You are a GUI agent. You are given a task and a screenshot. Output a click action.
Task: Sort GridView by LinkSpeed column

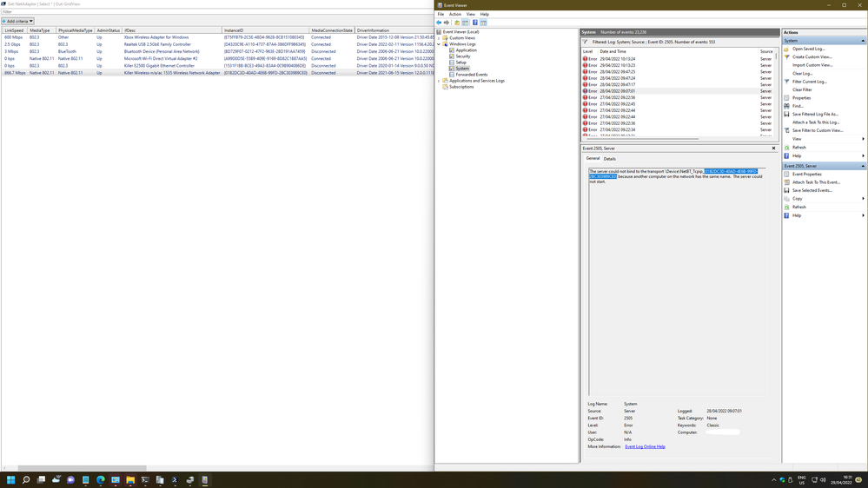coord(15,30)
